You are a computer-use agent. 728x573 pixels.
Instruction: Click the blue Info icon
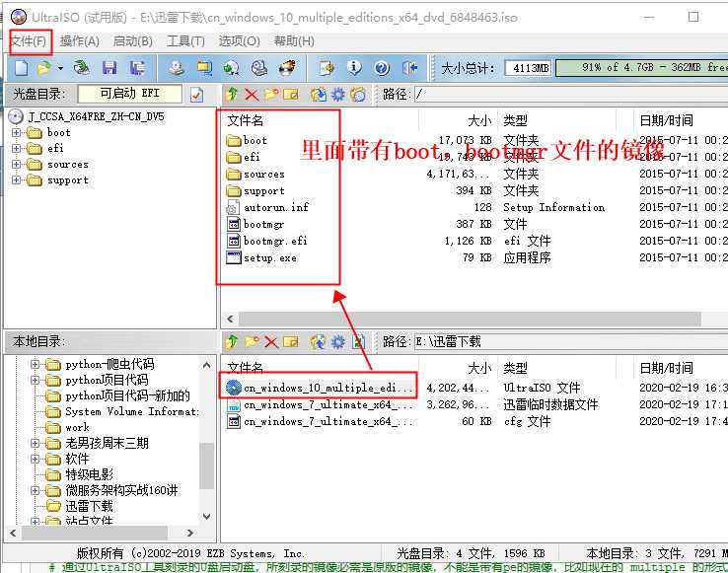[x=354, y=68]
